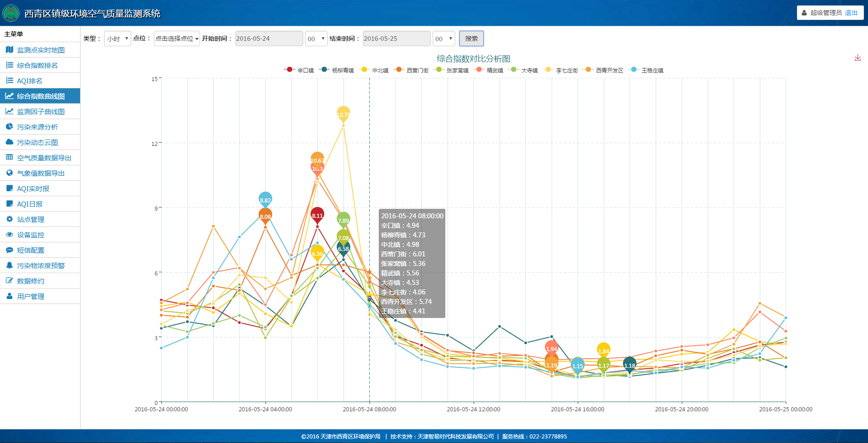Click the pie chart icon for 污染来源分析

9,127
